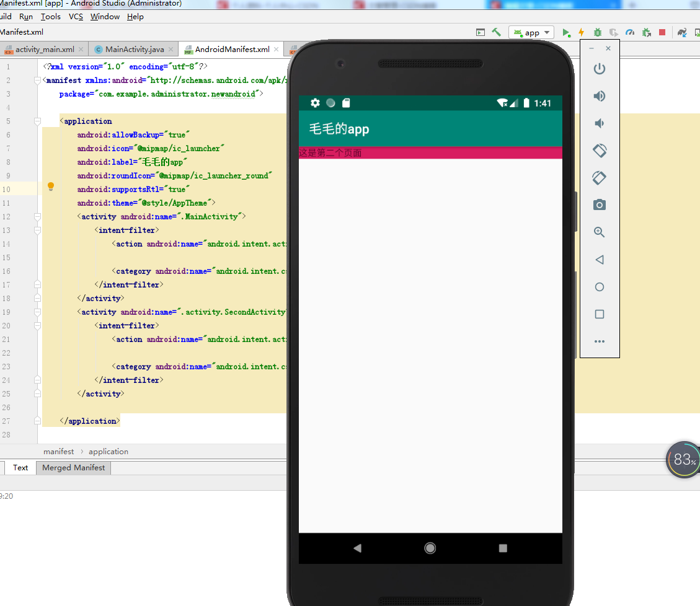Click the yellow lightbulb intention icon

[51, 187]
